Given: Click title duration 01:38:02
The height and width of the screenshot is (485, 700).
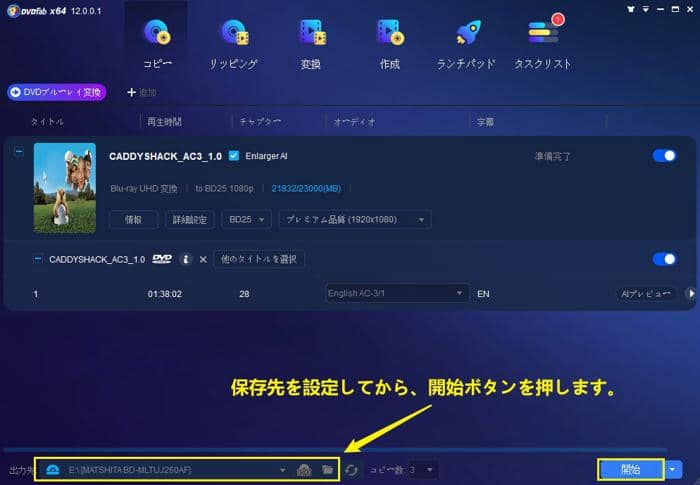Looking at the screenshot, I should [165, 294].
